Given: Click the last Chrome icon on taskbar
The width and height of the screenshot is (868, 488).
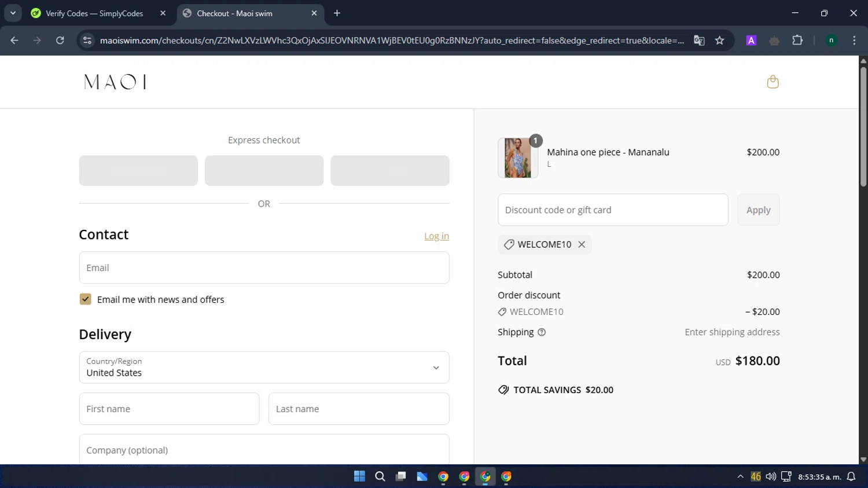Looking at the screenshot, I should click(x=506, y=476).
